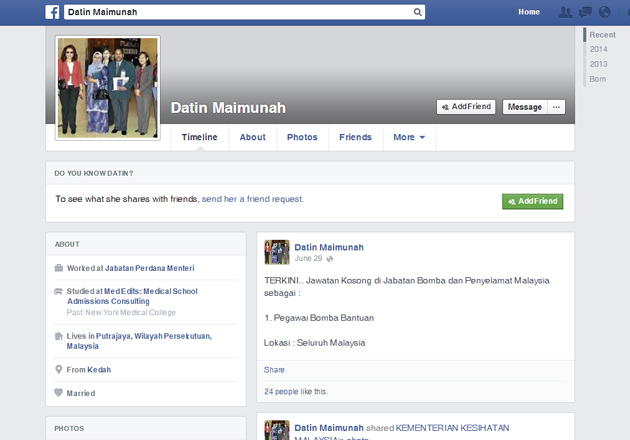Viewport: 630px width, 440px height.
Task: Click the first post's author avatar
Action: click(x=277, y=252)
